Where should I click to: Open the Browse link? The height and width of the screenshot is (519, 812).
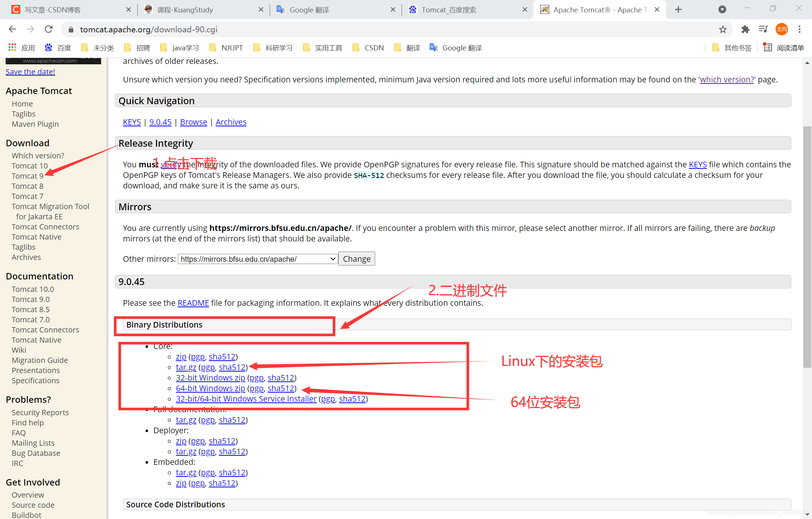pyautogui.click(x=194, y=122)
